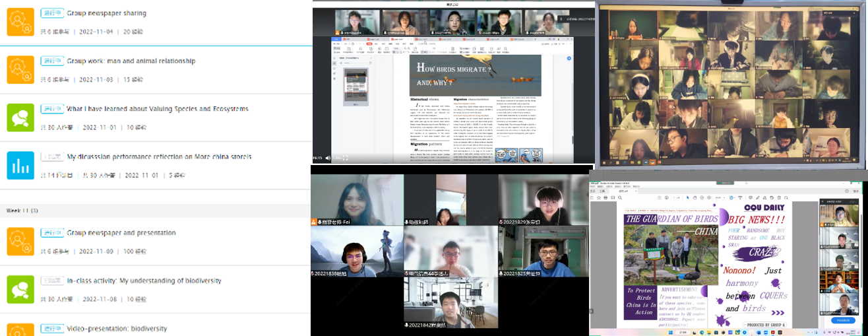The width and height of the screenshot is (868, 336).
Task: Click blue button below participant list in meeting panel
Action: pyautogui.click(x=843, y=320)
